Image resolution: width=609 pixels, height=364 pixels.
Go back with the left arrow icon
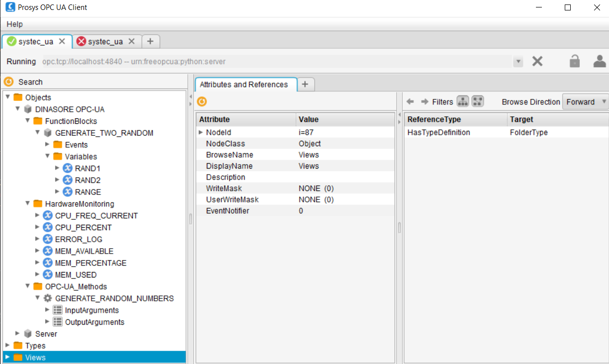pos(411,101)
